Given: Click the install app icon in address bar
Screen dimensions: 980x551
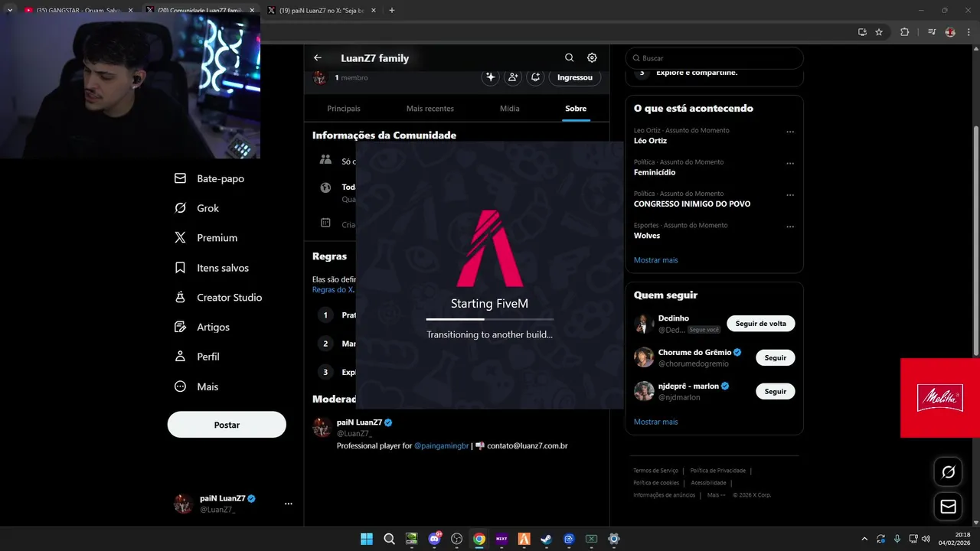Looking at the screenshot, I should pos(862,32).
